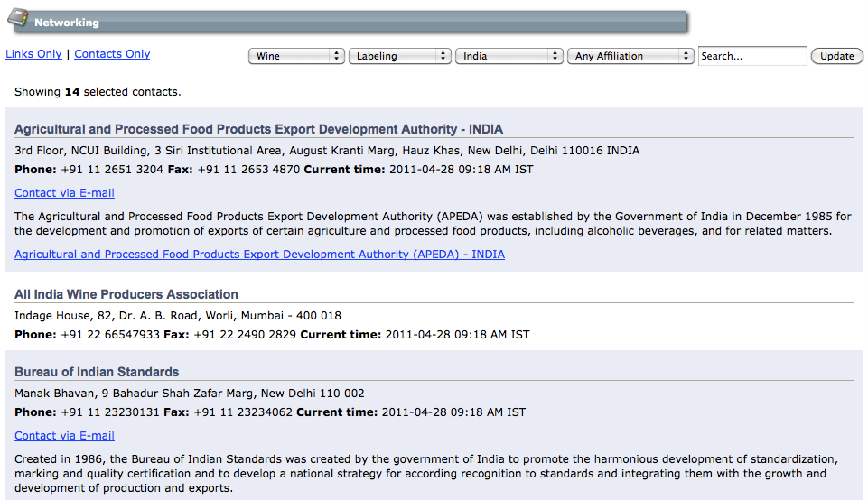Open the APEDA - INDIA website link

[x=259, y=254]
